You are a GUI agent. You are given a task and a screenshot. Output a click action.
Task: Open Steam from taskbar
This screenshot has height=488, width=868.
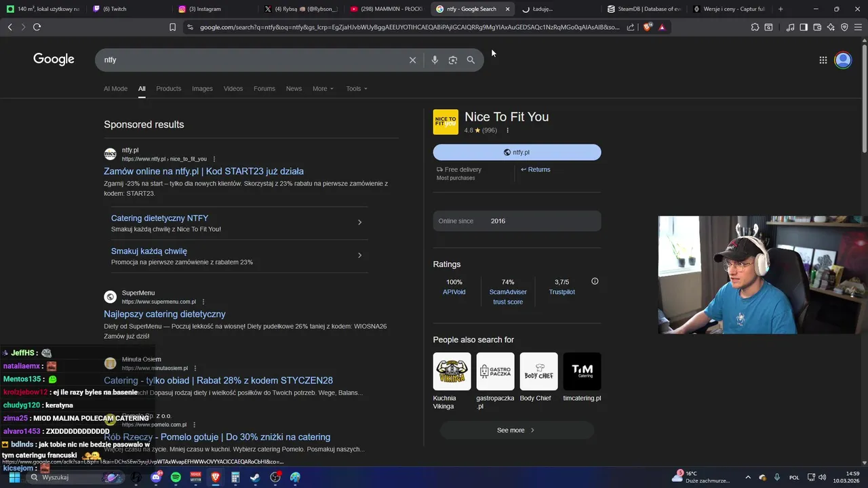(255, 477)
